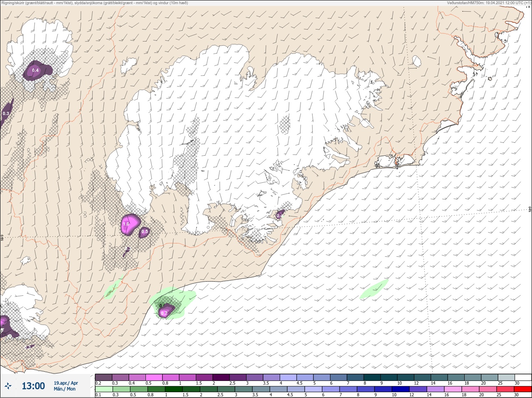Click the 1.0 precipitation value on the pink cell

click(x=126, y=224)
